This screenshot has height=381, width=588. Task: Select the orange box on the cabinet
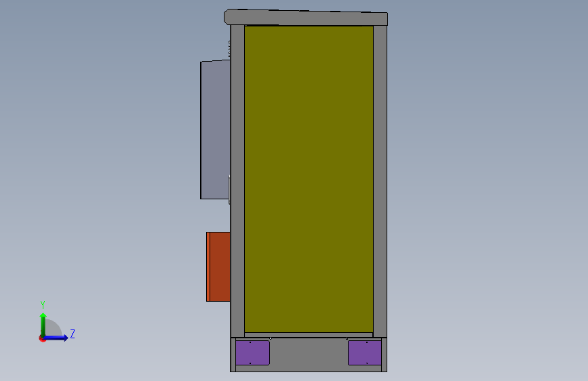click(218, 266)
